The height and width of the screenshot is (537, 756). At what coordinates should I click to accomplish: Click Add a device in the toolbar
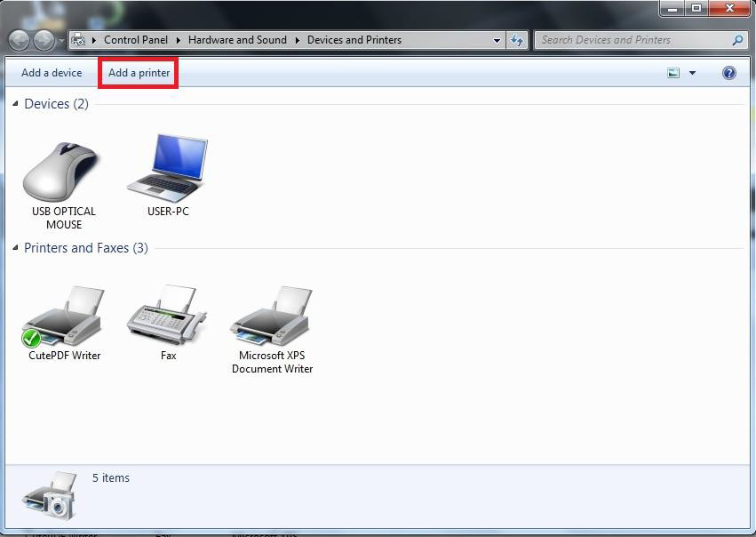(52, 73)
